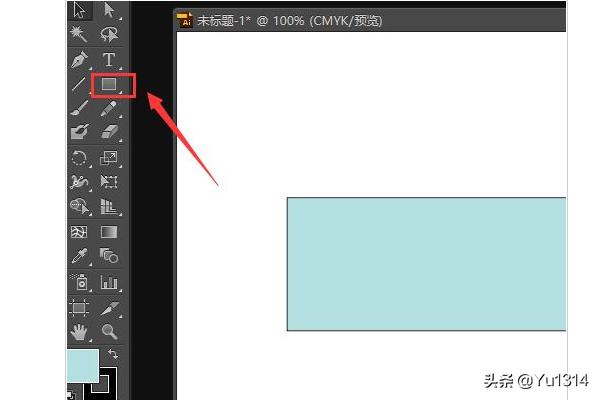Swap fill and stroke colors
This screenshot has height=400, width=600.
tap(113, 354)
